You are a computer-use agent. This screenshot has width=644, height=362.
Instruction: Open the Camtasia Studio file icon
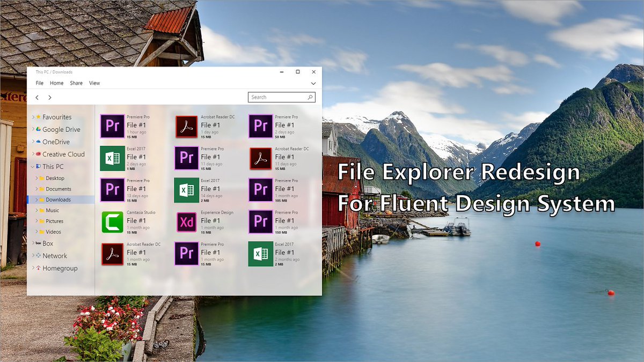112,222
